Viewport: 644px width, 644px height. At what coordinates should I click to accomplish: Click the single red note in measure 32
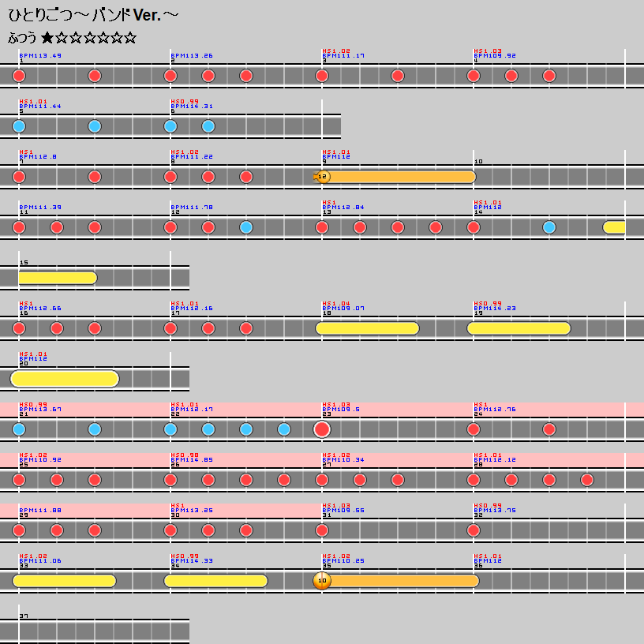(x=474, y=530)
